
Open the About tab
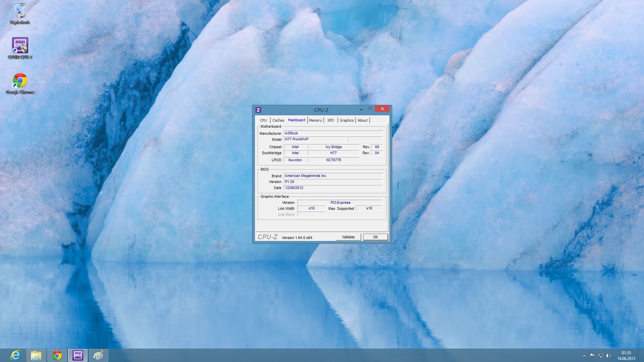point(362,120)
